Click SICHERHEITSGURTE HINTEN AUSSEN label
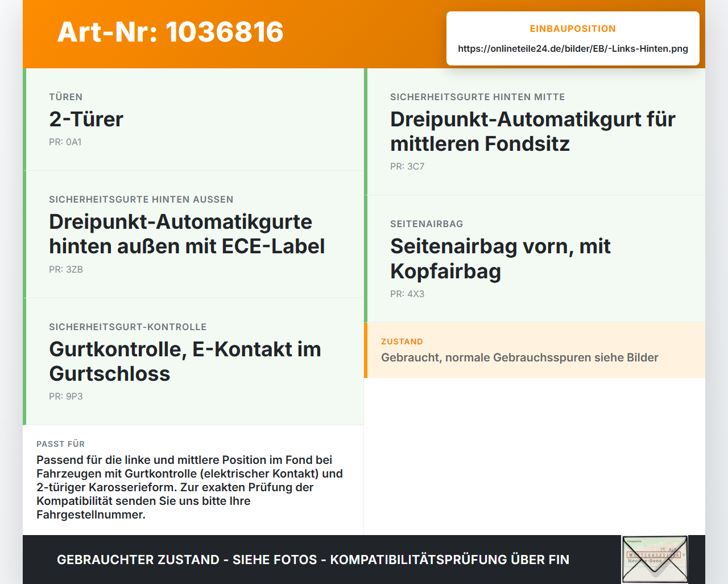 pyautogui.click(x=141, y=199)
